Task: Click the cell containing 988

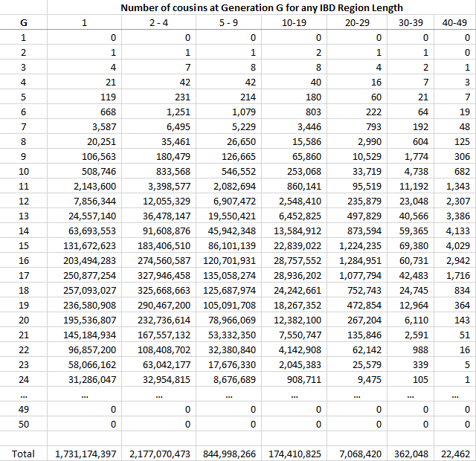Action: click(411, 349)
